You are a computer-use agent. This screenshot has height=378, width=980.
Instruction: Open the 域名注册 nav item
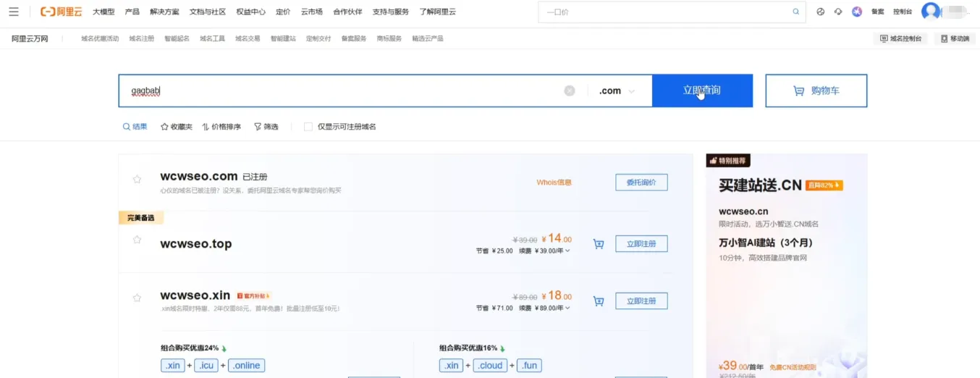142,38
